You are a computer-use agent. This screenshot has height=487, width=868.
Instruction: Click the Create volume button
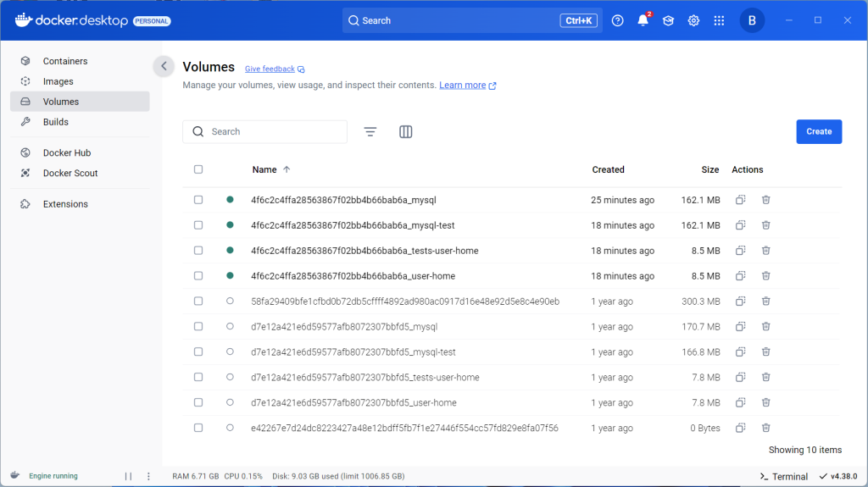coord(819,131)
